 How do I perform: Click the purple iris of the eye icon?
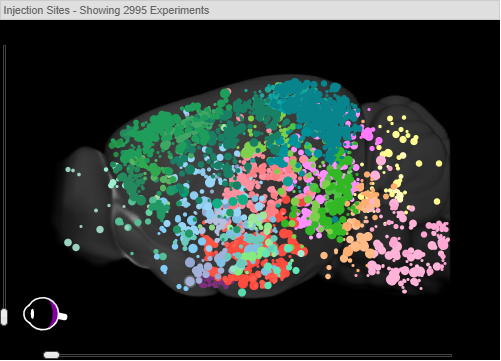pos(53,314)
